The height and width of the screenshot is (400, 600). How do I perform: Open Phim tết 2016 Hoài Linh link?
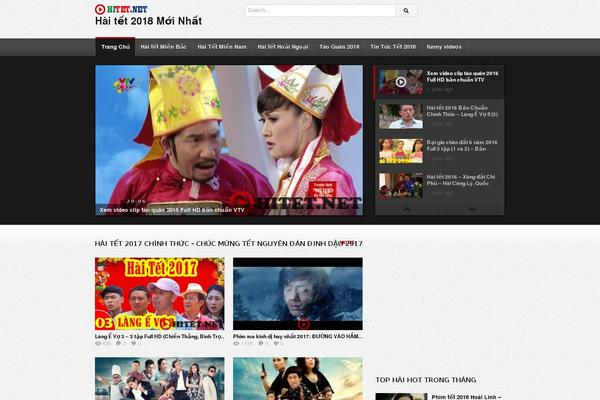point(466,397)
